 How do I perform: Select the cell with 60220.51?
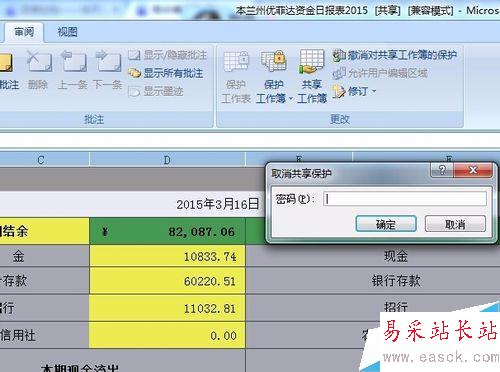(x=167, y=281)
